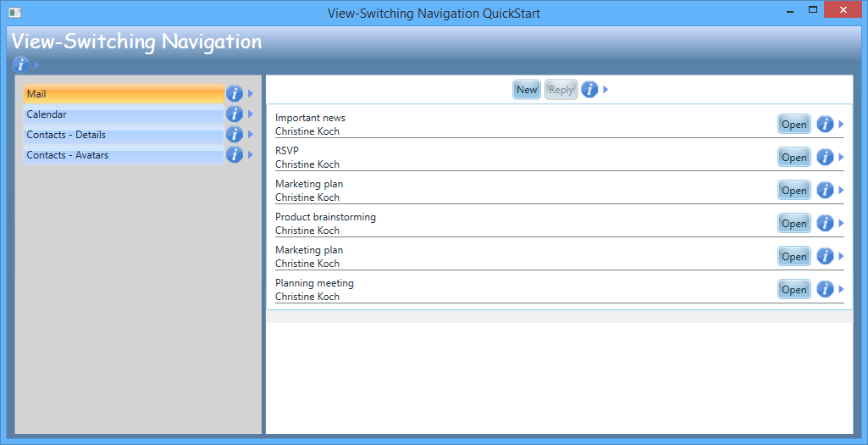Click the info icon next to Calendar
The image size is (868, 445).
235,114
